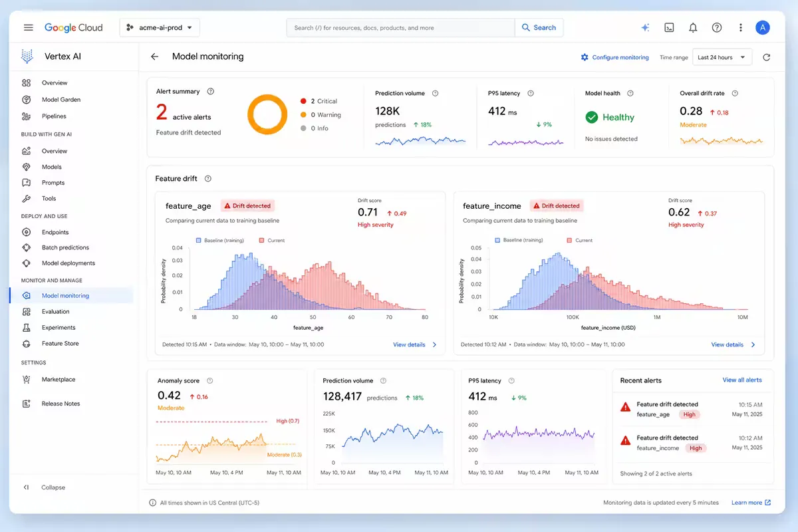Open Batch predictions in the sidebar
Screen dimensions: 798x532
click(71, 247)
